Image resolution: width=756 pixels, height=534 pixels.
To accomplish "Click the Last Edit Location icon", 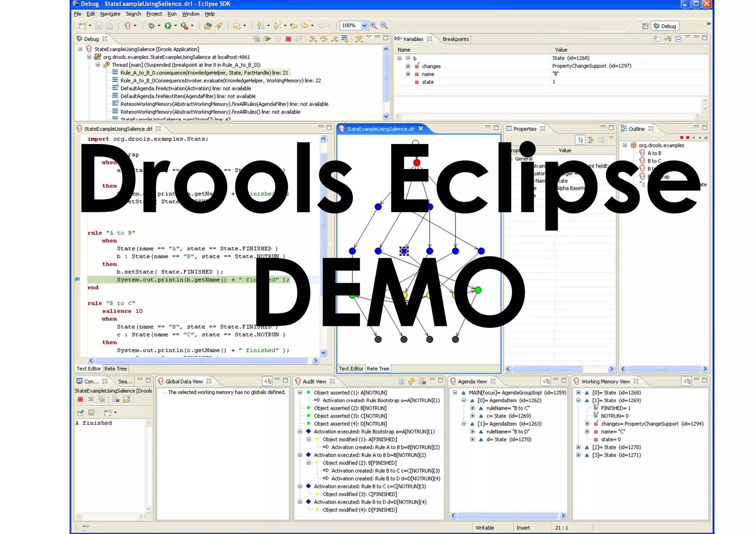I will [294, 26].
